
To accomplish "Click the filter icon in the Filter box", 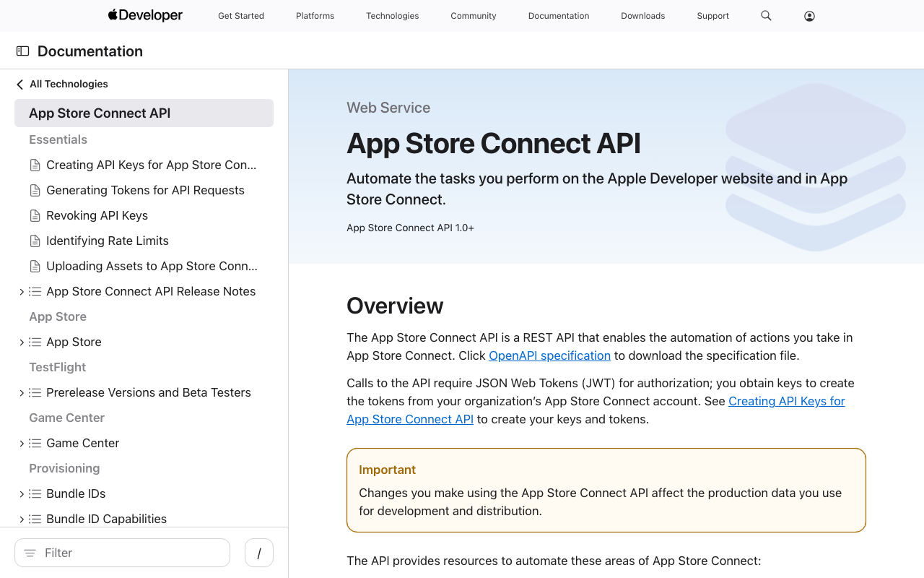I will (x=29, y=552).
